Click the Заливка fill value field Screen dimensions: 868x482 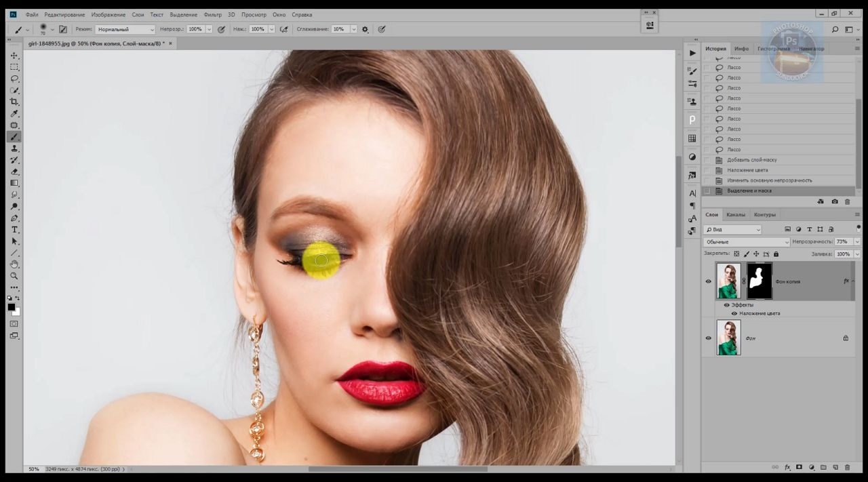coord(844,254)
